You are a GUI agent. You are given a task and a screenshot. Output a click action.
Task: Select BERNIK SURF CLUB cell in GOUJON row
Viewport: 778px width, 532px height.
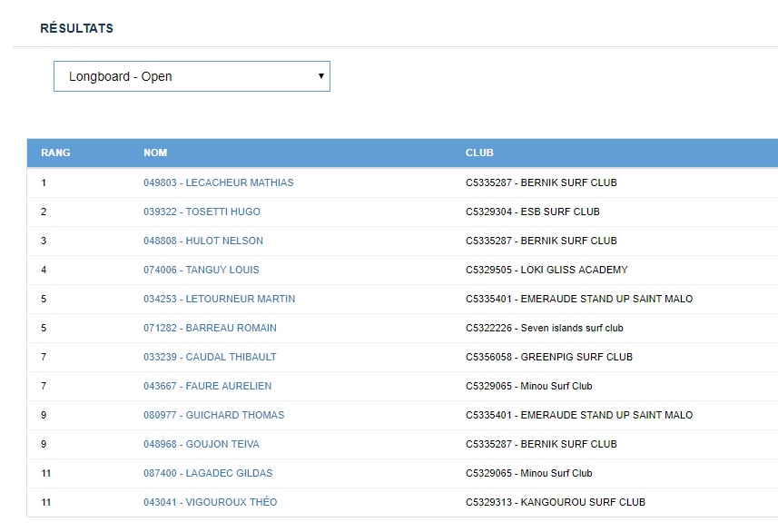(x=541, y=444)
